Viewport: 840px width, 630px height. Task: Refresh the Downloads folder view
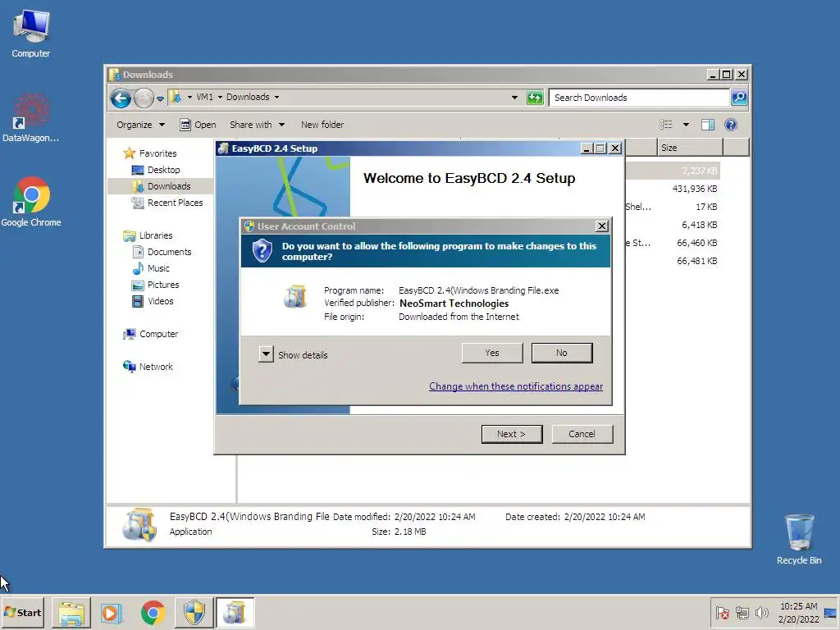click(535, 98)
